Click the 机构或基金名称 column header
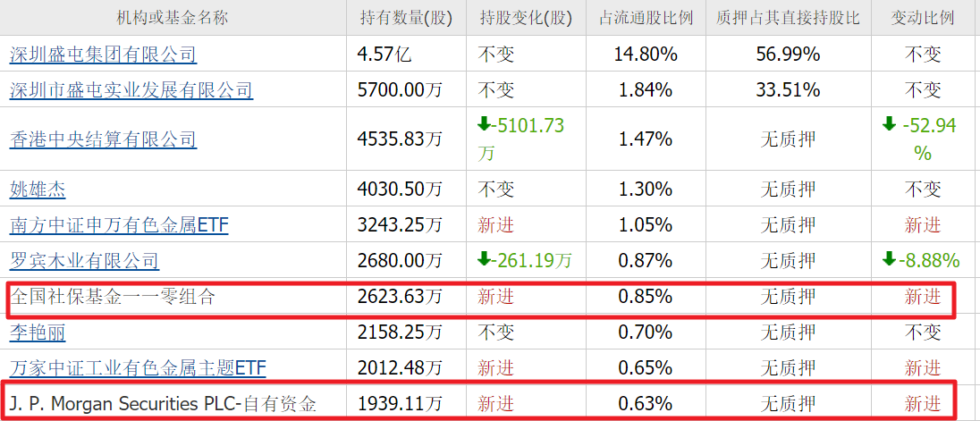Viewport: 980px width, 421px height. click(x=173, y=18)
